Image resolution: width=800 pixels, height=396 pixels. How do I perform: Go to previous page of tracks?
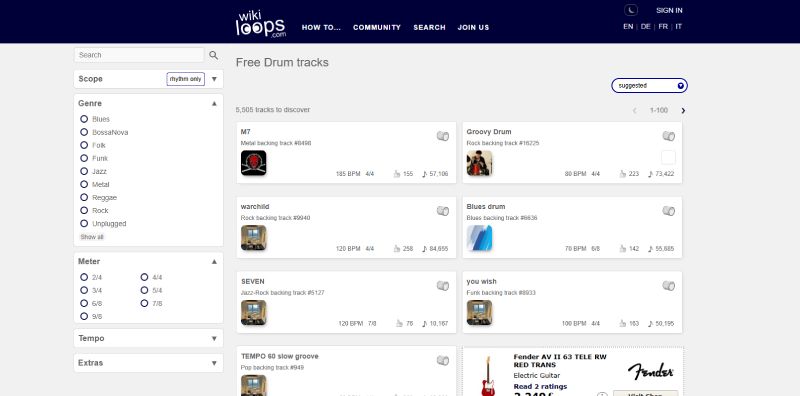tap(635, 111)
